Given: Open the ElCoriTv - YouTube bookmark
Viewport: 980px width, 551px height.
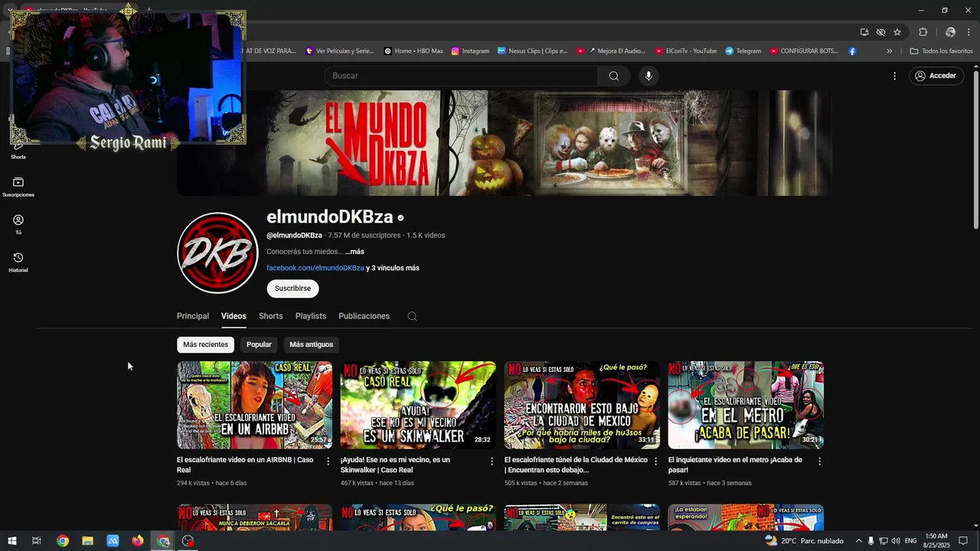Looking at the screenshot, I should (x=686, y=51).
